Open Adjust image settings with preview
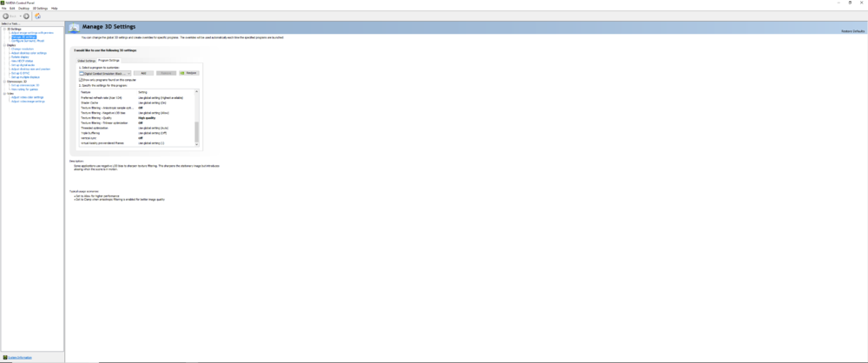The image size is (868, 363). 32,33
